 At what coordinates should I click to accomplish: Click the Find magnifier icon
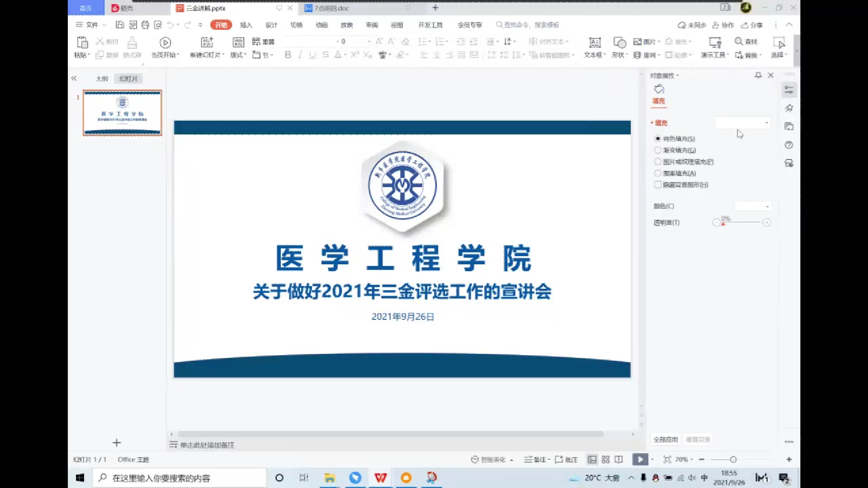tap(739, 42)
